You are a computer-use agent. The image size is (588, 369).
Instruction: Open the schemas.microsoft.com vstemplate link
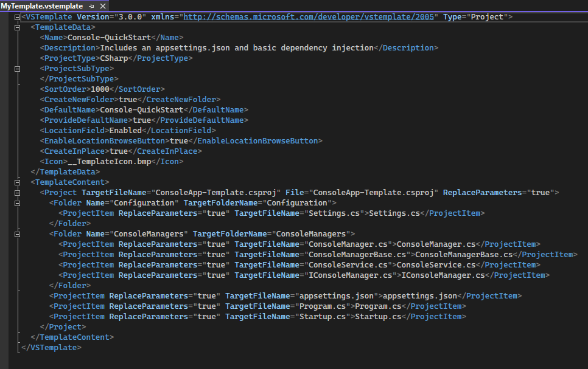tap(309, 17)
